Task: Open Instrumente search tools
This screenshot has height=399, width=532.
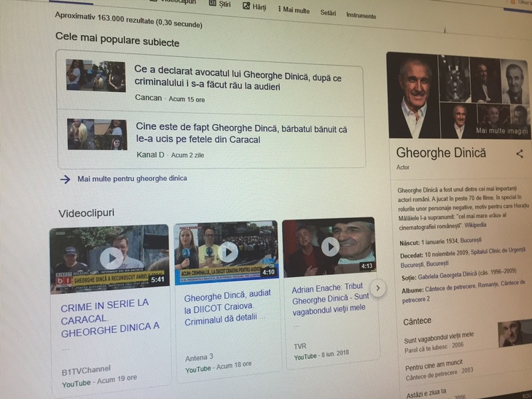Action: (361, 15)
